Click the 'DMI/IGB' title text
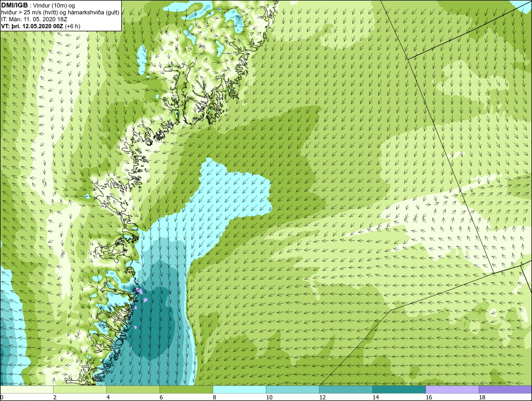532x401 pixels. (x=14, y=5)
